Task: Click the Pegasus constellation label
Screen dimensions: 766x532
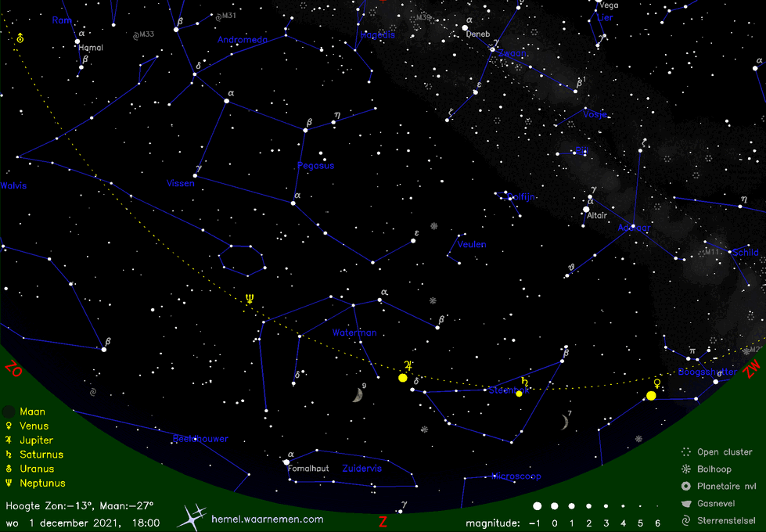Action: tap(315, 165)
